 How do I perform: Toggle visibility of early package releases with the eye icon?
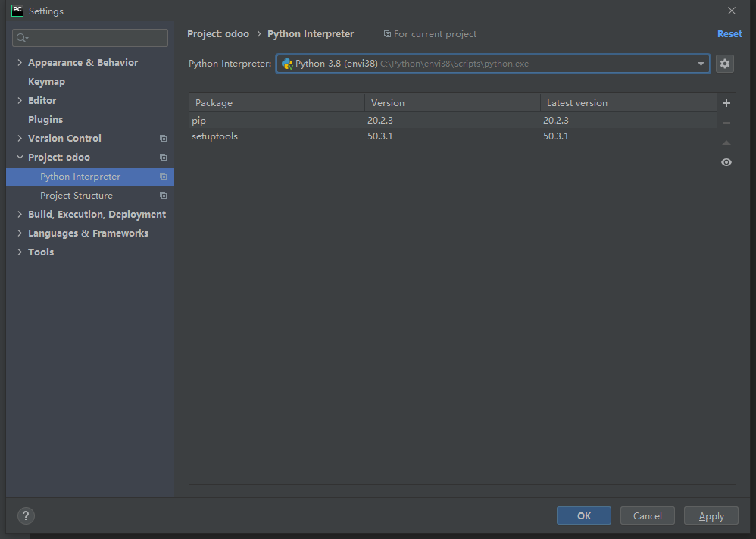pyautogui.click(x=726, y=161)
